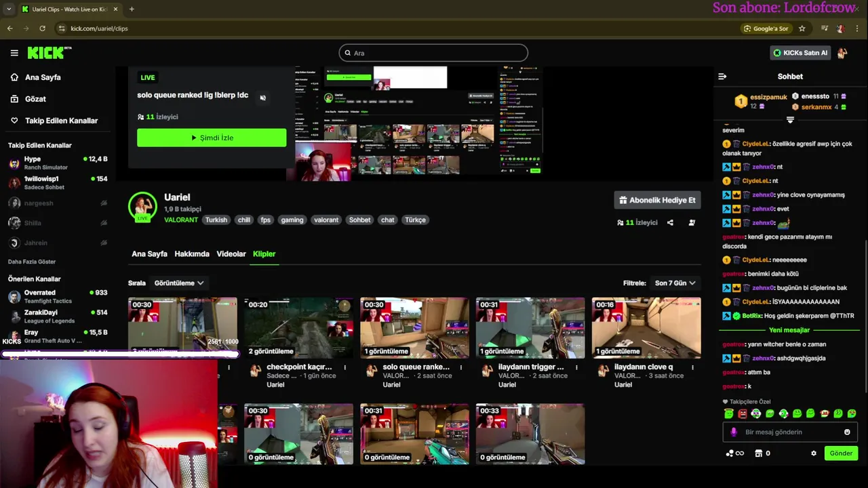This screenshot has width=868, height=488.
Task: Open options menu for checkpoint kaçır clip
Action: [344, 367]
